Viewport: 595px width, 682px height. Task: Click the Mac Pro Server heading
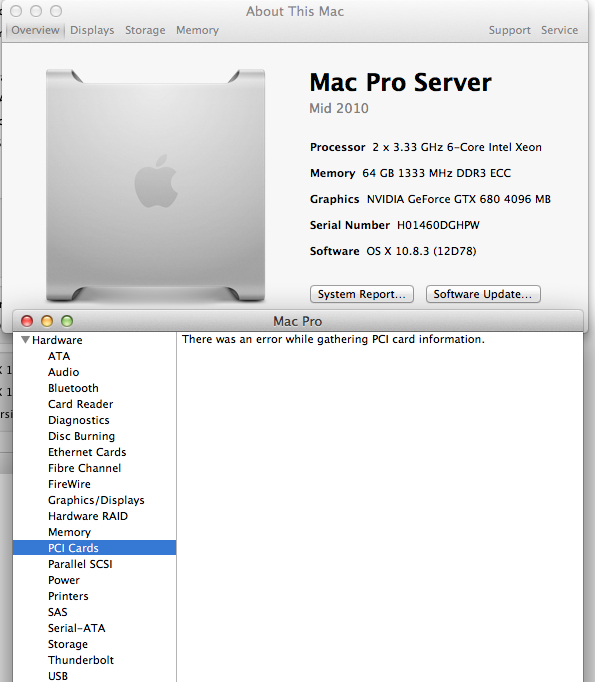pos(401,83)
